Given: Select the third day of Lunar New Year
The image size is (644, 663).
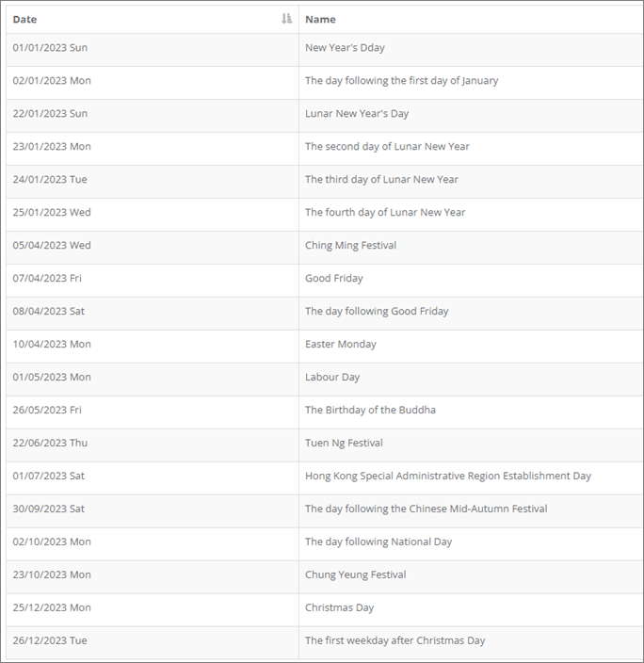Looking at the screenshot, I should 381,180.
